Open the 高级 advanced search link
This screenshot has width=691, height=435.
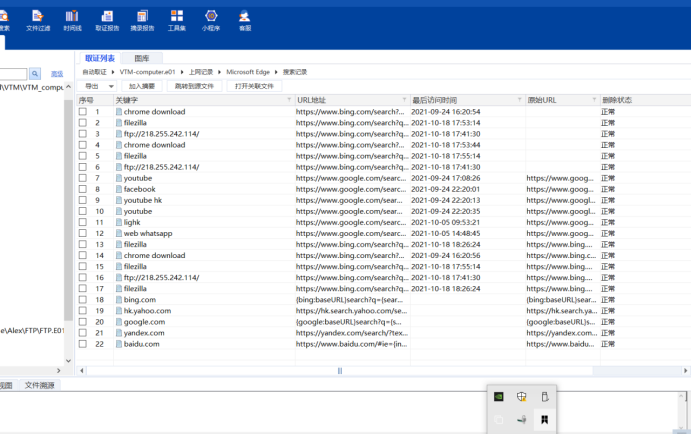[x=57, y=74]
